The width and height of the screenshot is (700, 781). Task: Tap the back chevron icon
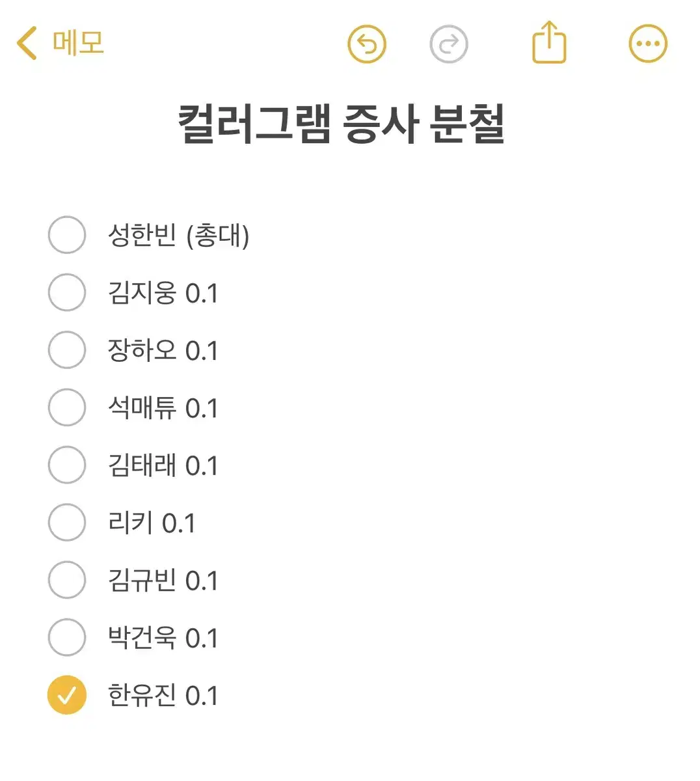[x=27, y=43]
